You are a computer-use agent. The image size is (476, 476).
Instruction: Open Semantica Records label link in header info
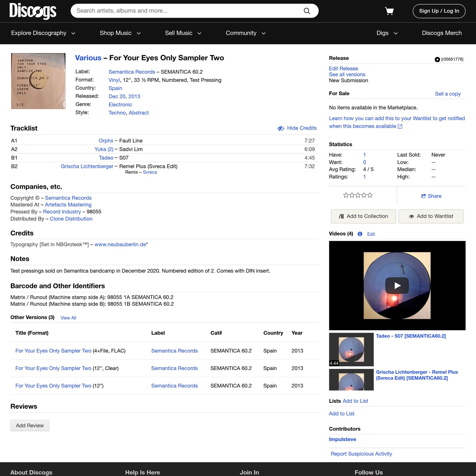(x=132, y=72)
